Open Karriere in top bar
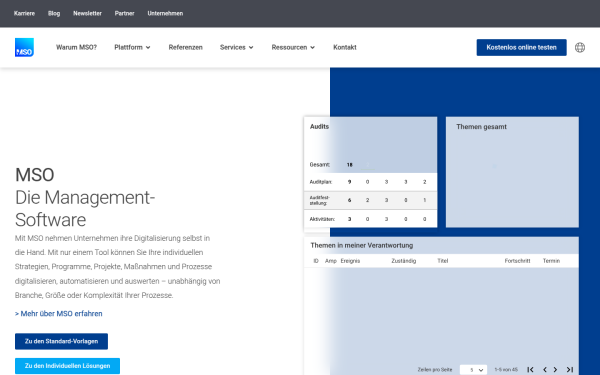 click(x=24, y=13)
